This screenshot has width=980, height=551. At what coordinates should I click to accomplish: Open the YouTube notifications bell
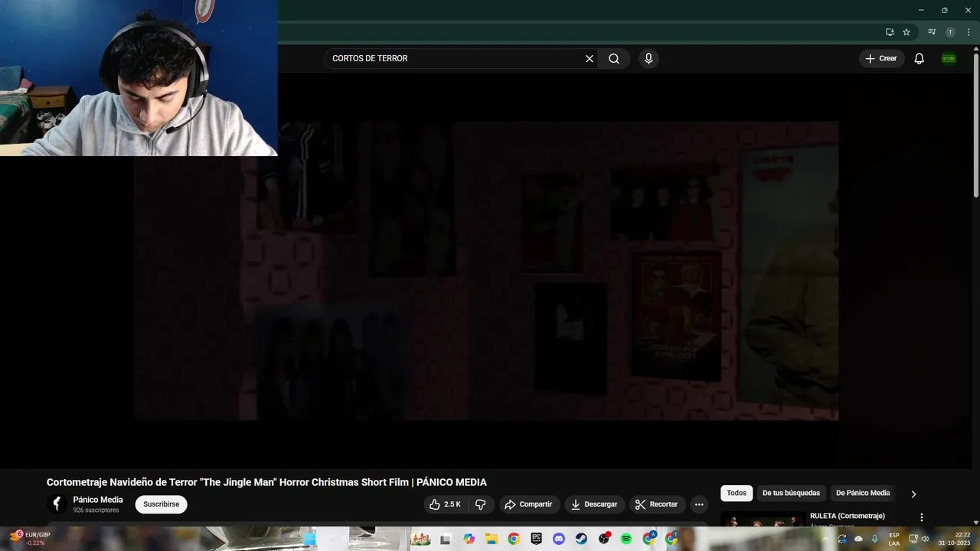tap(920, 59)
